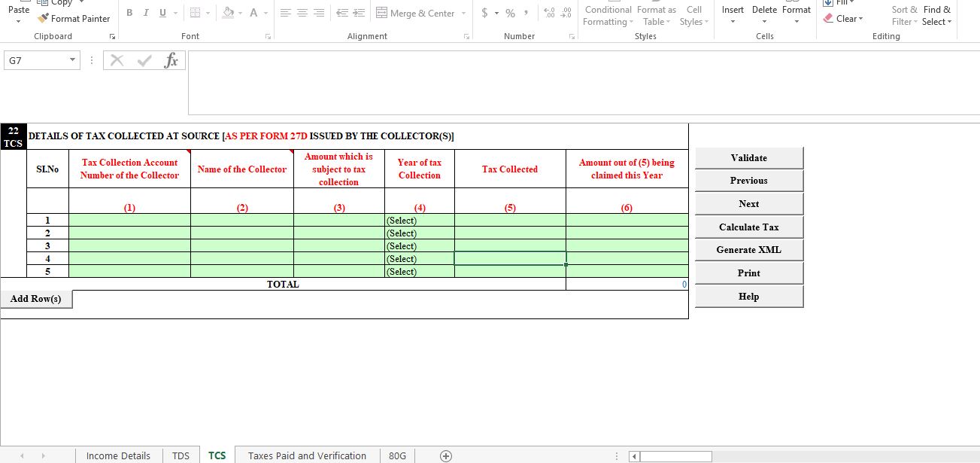Viewport: 980px width, 463px height.
Task: Click the Insert Function (fx) icon
Action: tap(171, 59)
